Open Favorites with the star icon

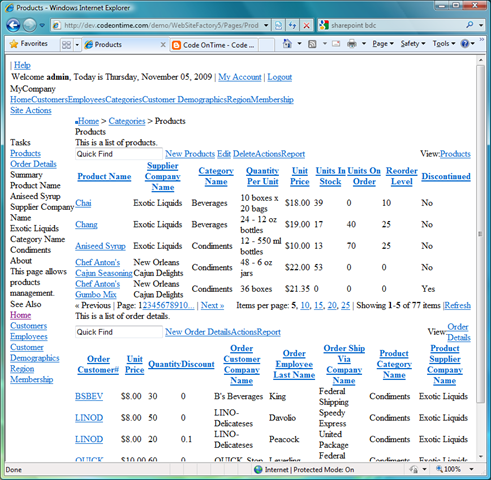click(x=29, y=44)
